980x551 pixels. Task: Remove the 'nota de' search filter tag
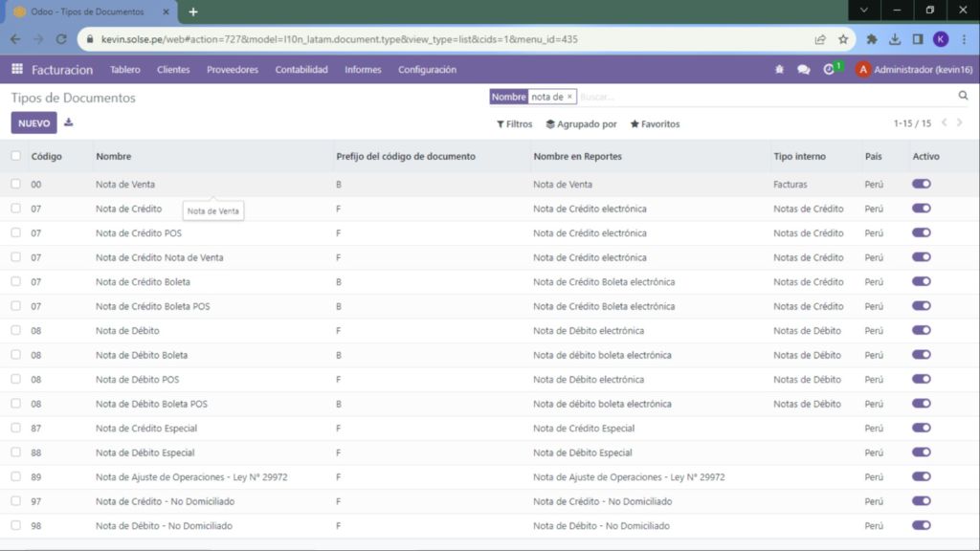tap(569, 97)
